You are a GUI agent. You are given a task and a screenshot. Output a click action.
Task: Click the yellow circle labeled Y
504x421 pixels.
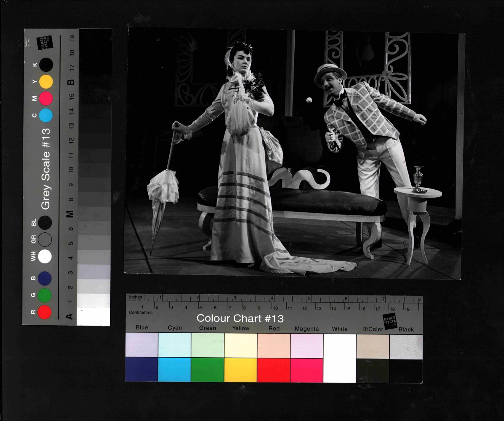click(x=46, y=82)
